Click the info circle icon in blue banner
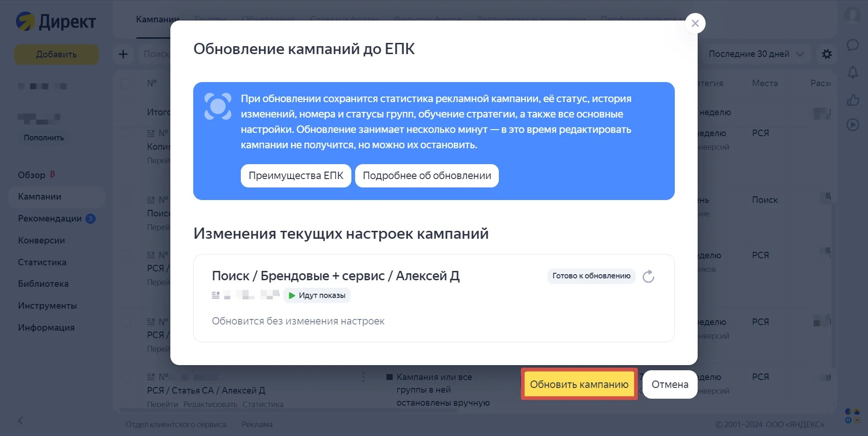868x436 pixels. point(218,106)
